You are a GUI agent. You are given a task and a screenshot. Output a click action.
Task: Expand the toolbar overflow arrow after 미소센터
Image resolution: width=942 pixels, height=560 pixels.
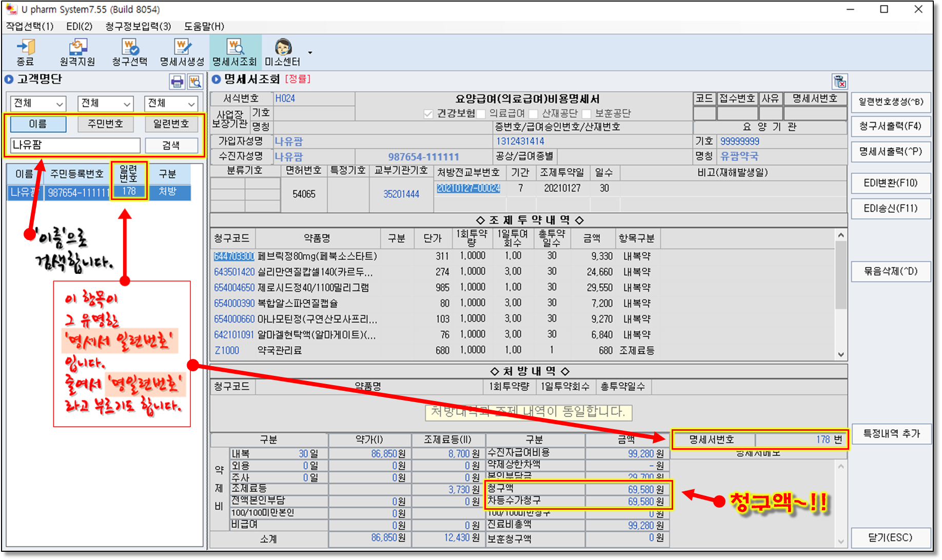(310, 53)
